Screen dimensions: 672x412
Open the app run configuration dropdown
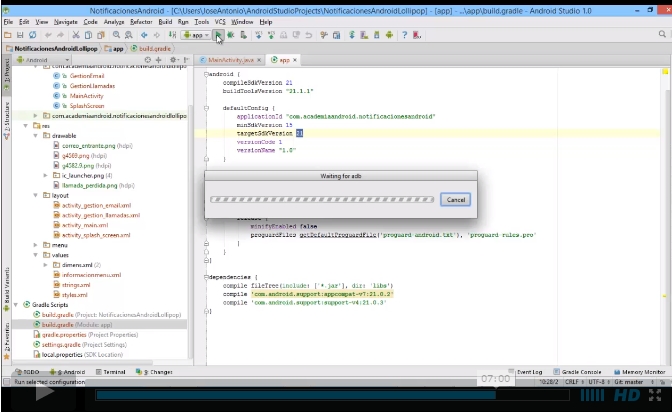196,35
